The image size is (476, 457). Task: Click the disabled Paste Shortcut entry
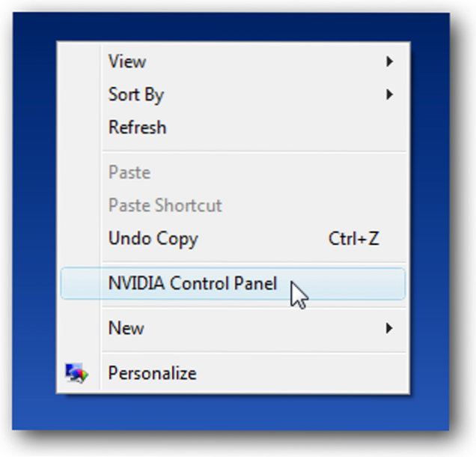click(x=165, y=205)
